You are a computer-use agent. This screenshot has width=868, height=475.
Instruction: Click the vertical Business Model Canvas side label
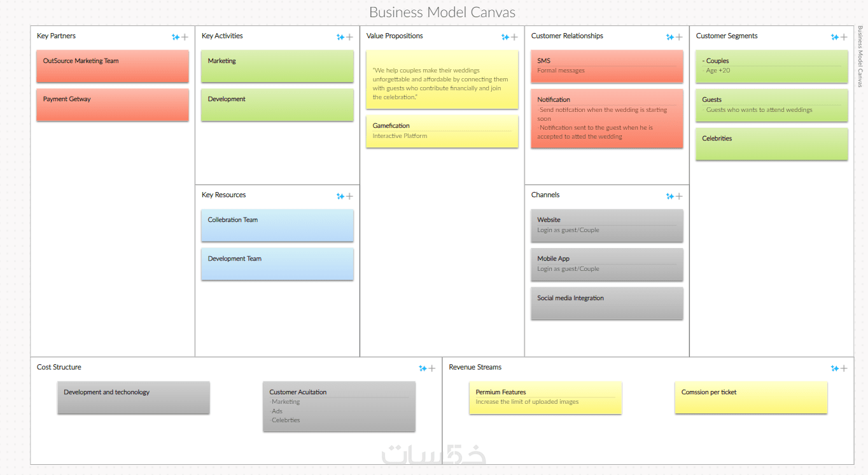click(x=860, y=56)
